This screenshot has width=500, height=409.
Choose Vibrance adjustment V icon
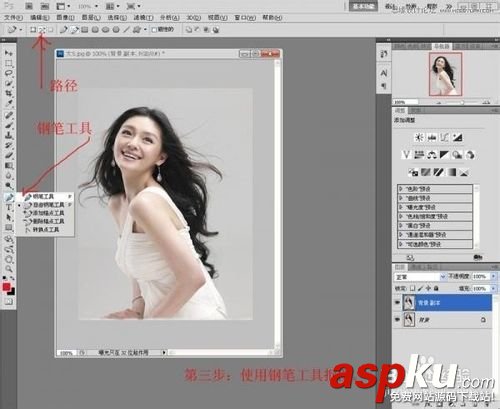tap(406, 155)
